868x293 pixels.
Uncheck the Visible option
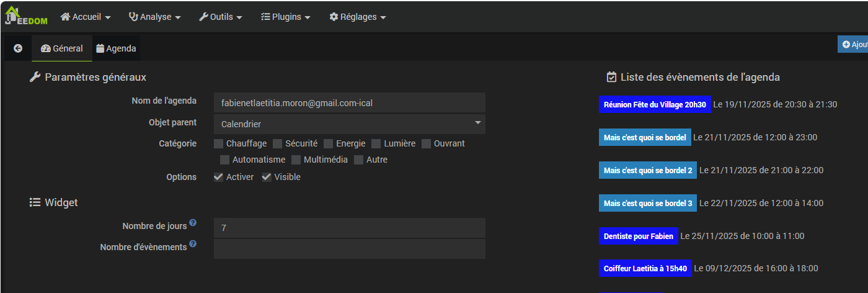(x=267, y=177)
